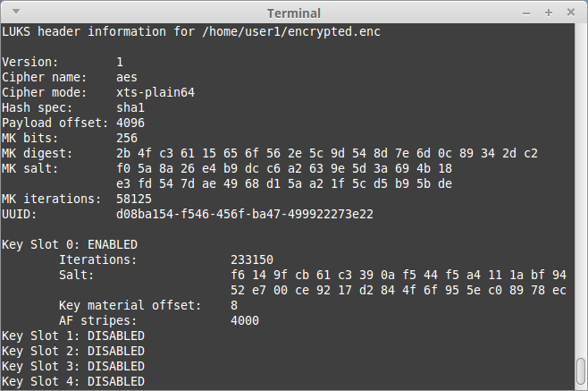Click the MK iterations value 58125
The image size is (588, 391).
pos(133,199)
